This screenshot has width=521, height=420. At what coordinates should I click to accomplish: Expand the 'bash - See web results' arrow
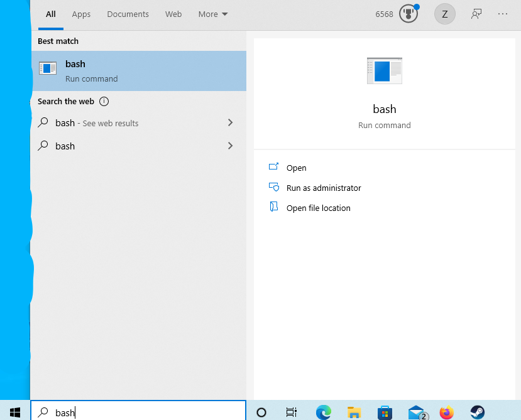230,123
